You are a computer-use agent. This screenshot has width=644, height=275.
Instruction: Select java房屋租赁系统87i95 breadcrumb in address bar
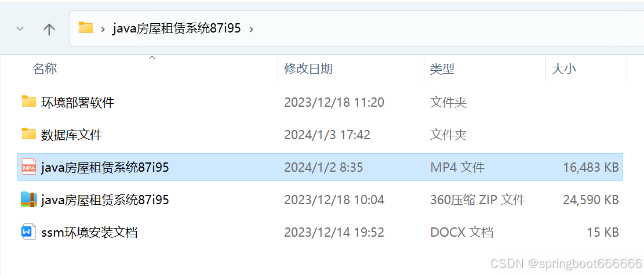[x=177, y=28]
